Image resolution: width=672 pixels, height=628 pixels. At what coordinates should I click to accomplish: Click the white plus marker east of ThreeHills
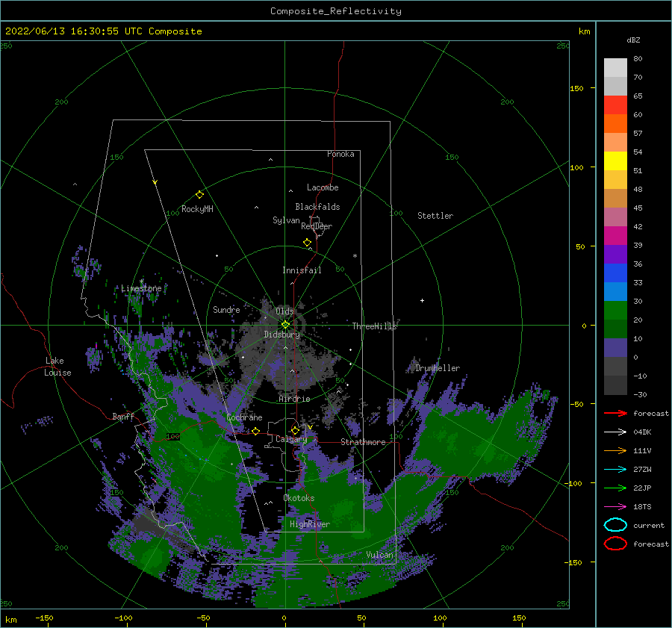pos(422,300)
